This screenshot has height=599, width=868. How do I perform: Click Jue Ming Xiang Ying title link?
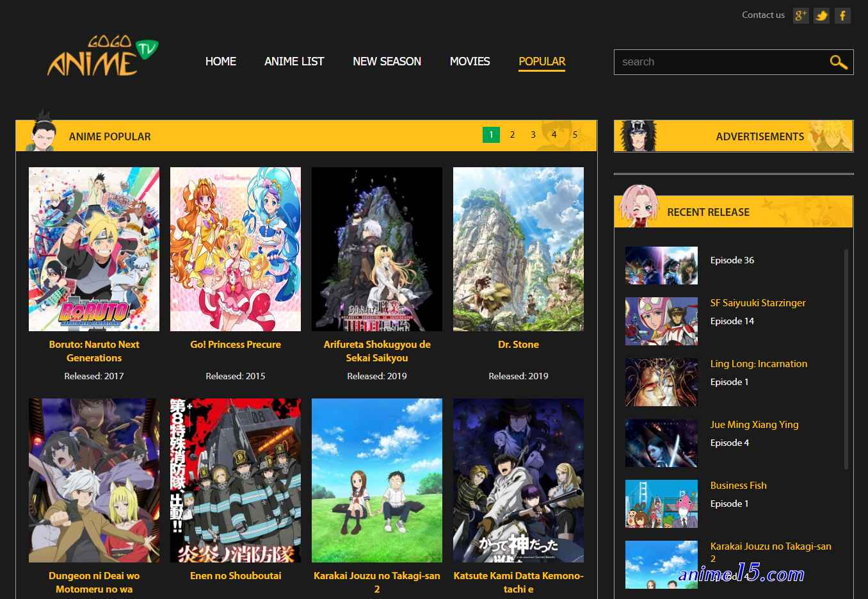(x=754, y=425)
